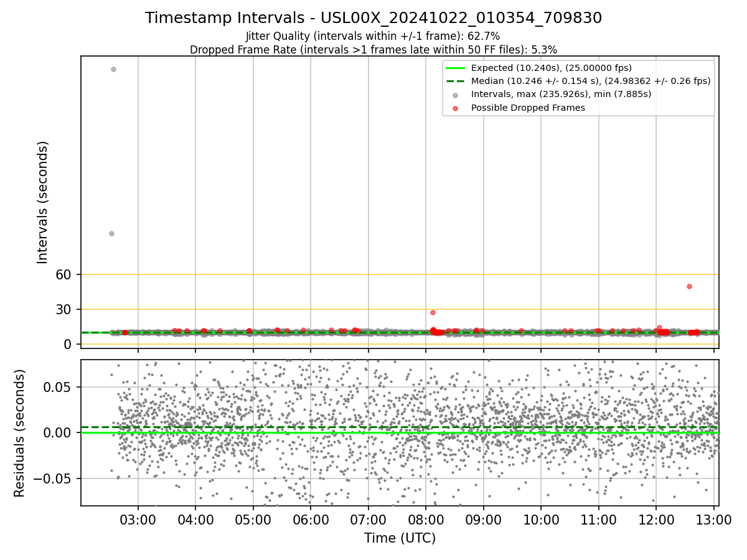Click the red dropped-frame point just below the 30 line
The width and height of the screenshot is (747, 560).
433,312
